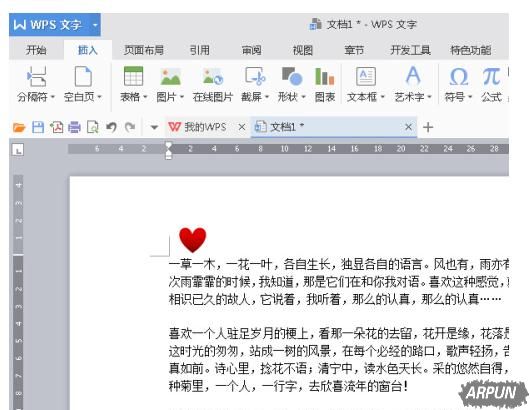Click the 截屏 screenshot icon
Viewport: 530px width, 410px height.
[x=255, y=76]
